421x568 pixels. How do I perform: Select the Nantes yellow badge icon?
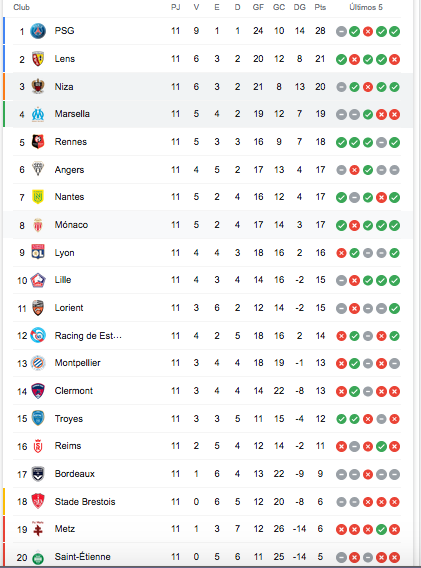coord(38,197)
